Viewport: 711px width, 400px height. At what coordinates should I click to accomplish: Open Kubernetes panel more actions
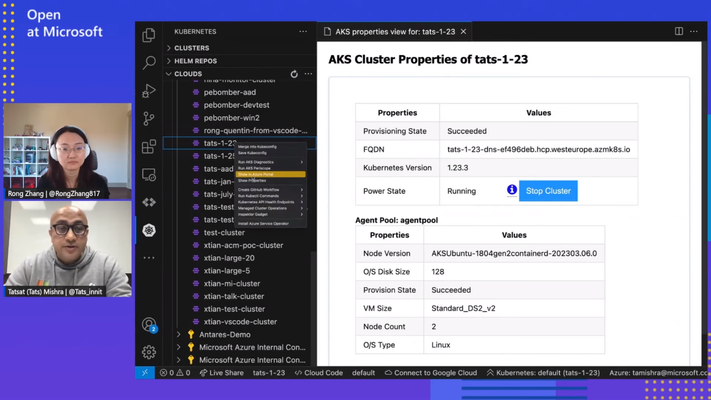303,32
